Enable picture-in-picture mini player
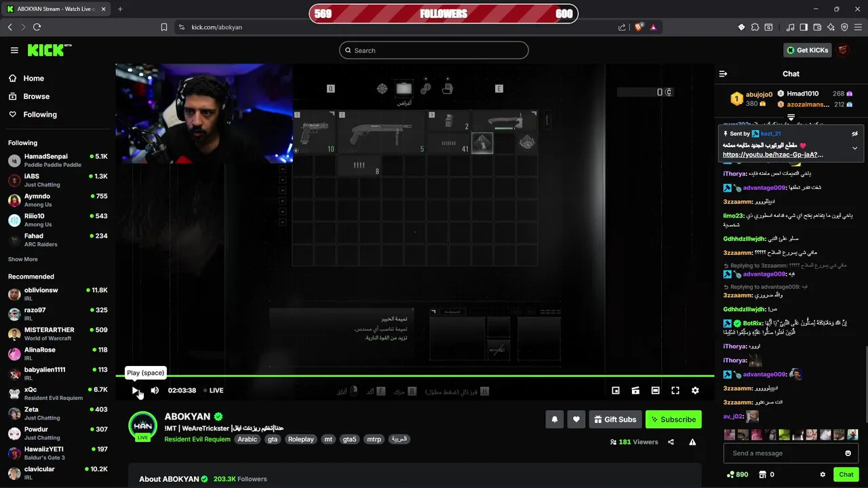This screenshot has height=488, width=868. (616, 390)
